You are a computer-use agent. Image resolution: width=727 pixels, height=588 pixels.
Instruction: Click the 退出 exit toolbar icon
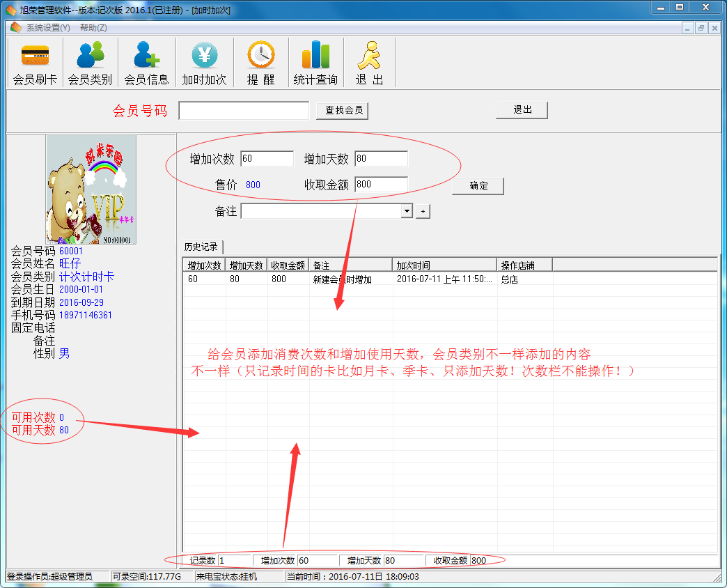click(x=370, y=61)
